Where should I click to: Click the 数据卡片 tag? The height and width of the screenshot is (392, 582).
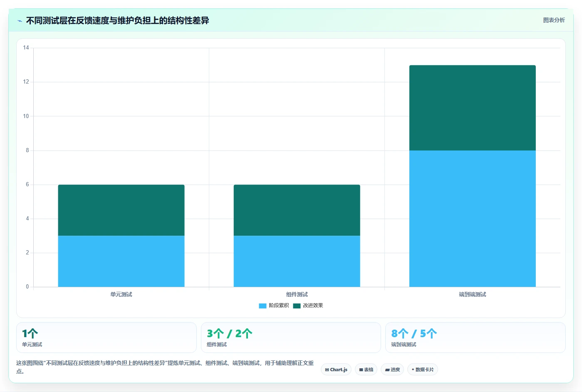coord(423,370)
